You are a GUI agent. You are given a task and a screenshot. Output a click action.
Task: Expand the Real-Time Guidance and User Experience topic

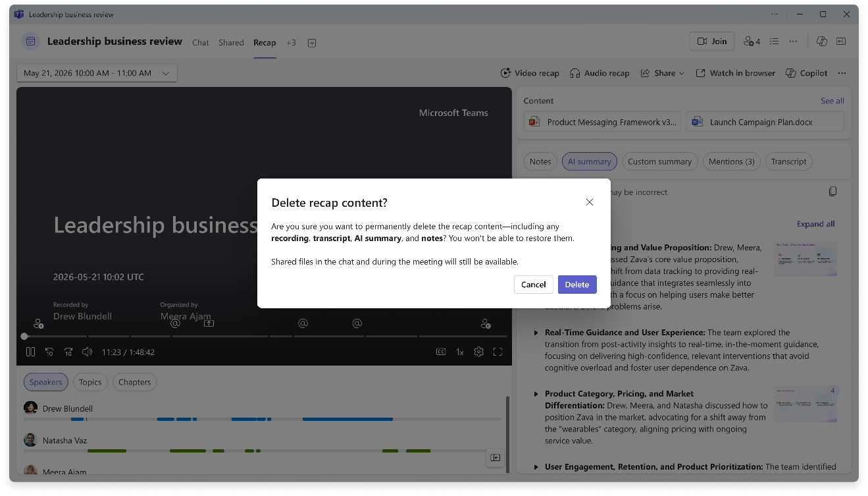coord(536,333)
